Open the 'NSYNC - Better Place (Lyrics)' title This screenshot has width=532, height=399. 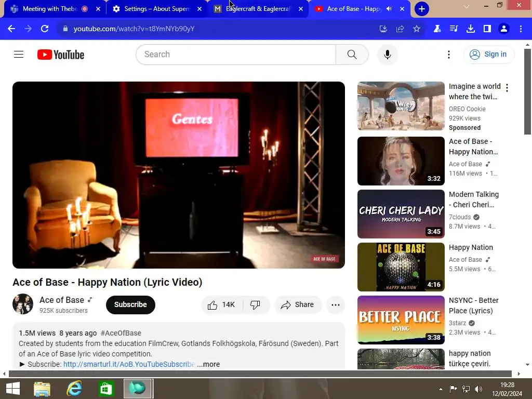point(474,305)
